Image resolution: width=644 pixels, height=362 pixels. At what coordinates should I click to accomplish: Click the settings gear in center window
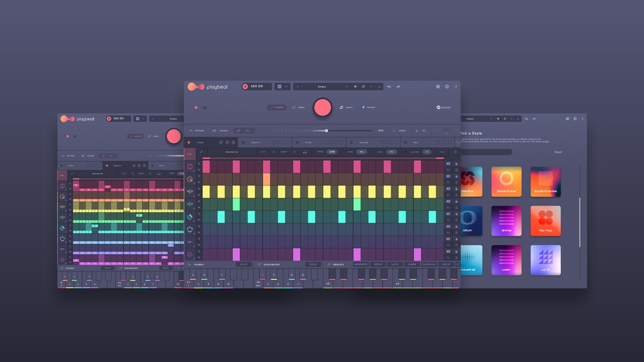447,86
